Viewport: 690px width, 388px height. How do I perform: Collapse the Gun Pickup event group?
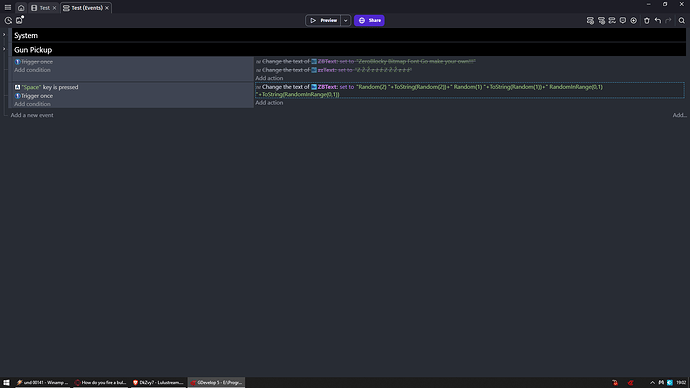click(4, 49)
